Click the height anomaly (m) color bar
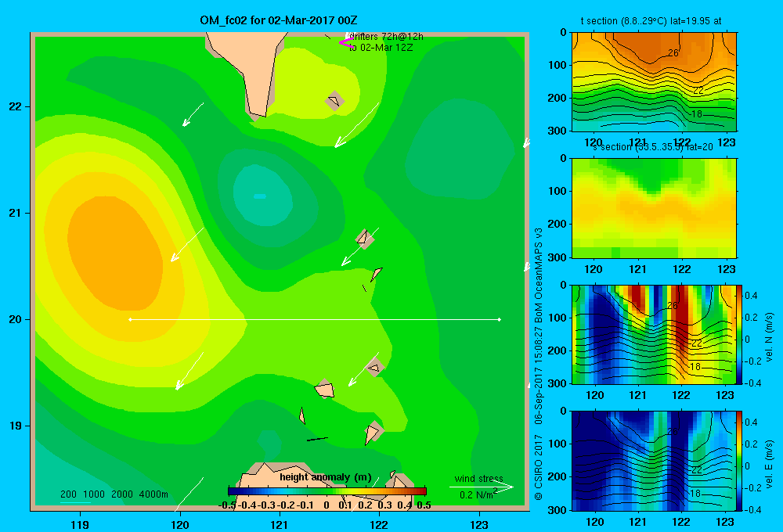Screen dimensions: 783x532 pos(327,491)
